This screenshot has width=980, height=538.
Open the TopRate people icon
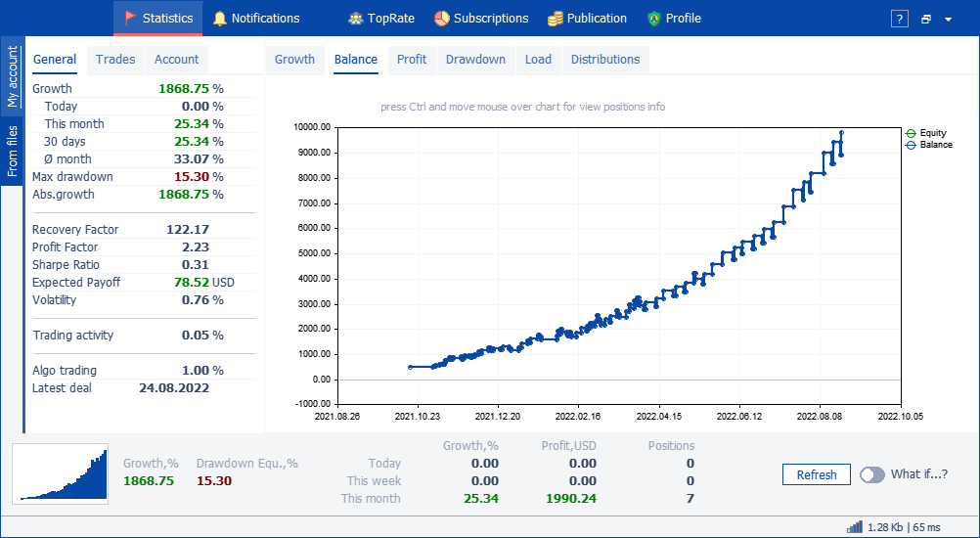click(356, 19)
